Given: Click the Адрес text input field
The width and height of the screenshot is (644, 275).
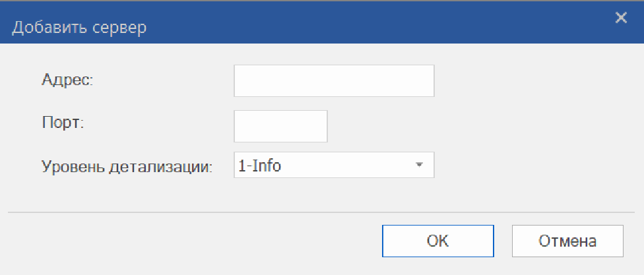Looking at the screenshot, I should (x=334, y=81).
